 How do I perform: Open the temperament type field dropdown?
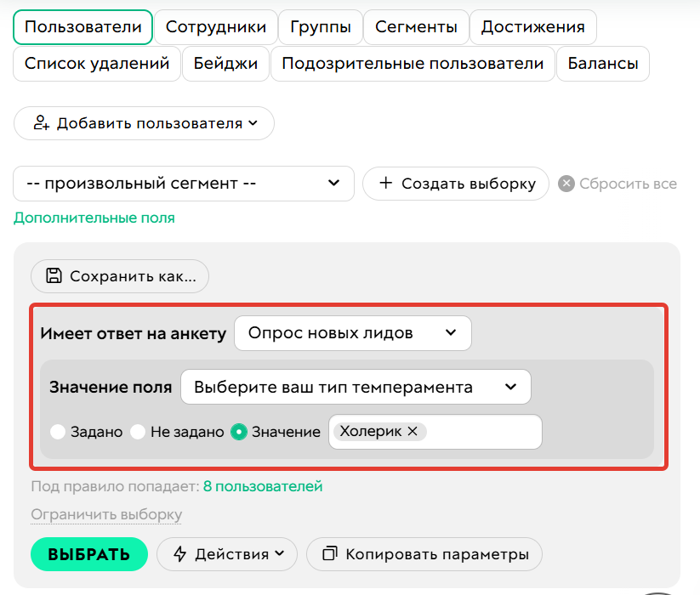[x=356, y=387]
